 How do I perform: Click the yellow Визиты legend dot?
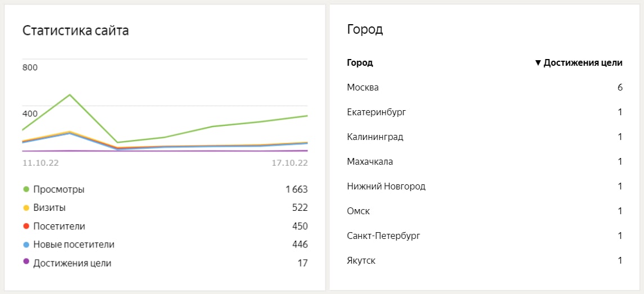26,208
